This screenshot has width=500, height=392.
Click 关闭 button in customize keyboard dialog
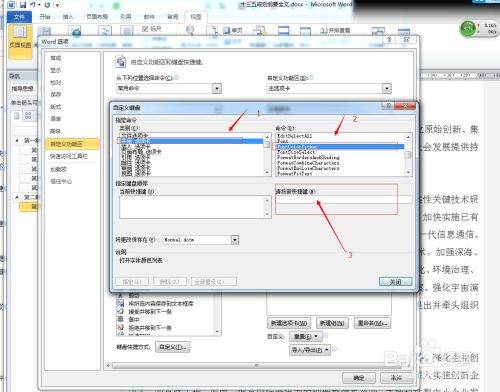(x=396, y=282)
